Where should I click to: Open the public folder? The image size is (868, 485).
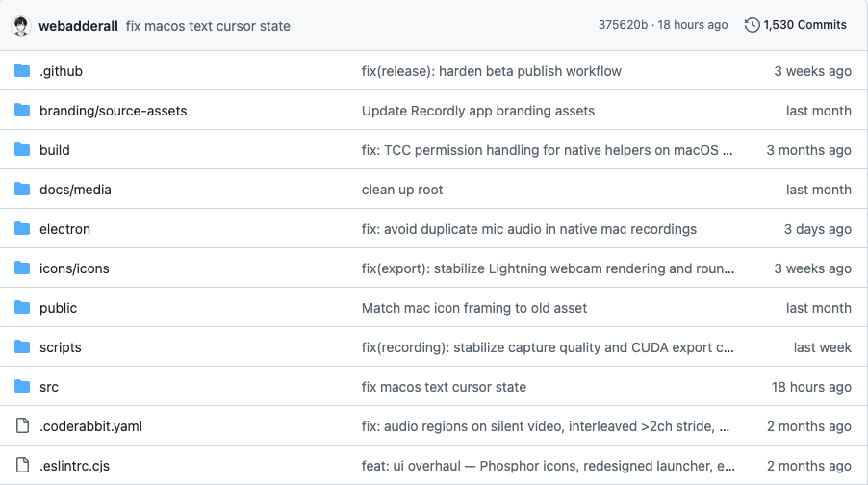pos(58,308)
